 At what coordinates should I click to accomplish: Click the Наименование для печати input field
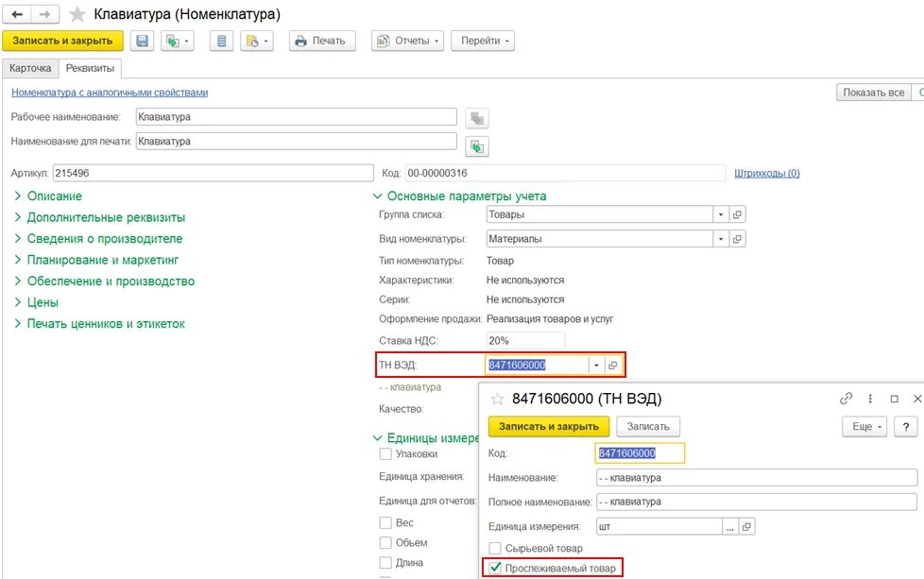pos(297,142)
